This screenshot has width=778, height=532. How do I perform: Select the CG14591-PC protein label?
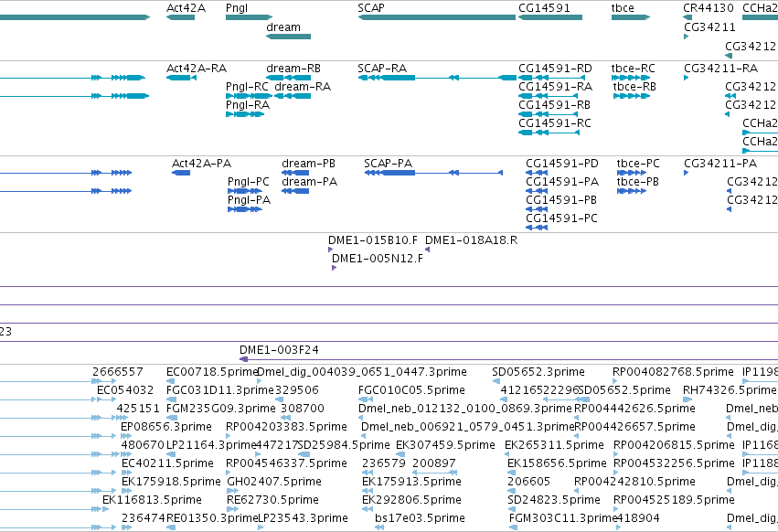(x=561, y=218)
